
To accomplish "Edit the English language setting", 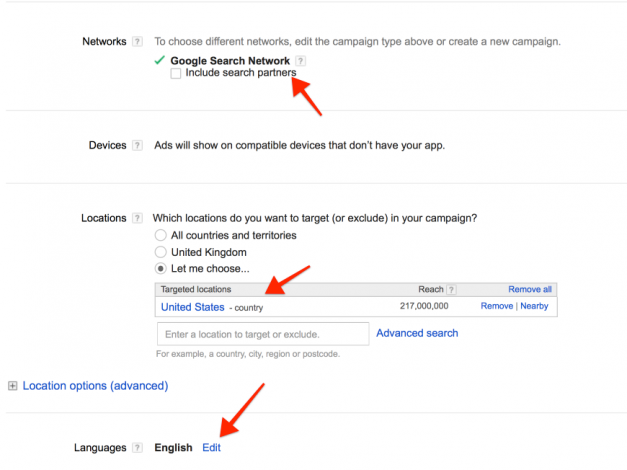I will [x=211, y=448].
